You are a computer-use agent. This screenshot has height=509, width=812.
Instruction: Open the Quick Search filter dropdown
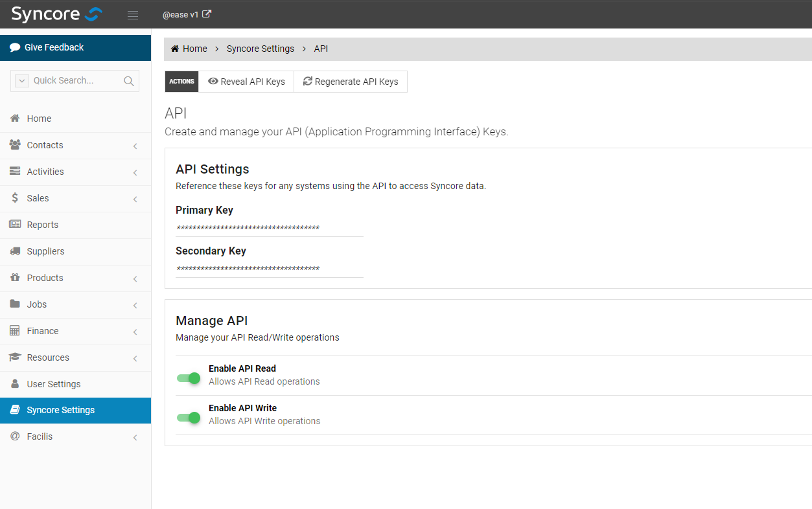coord(22,80)
